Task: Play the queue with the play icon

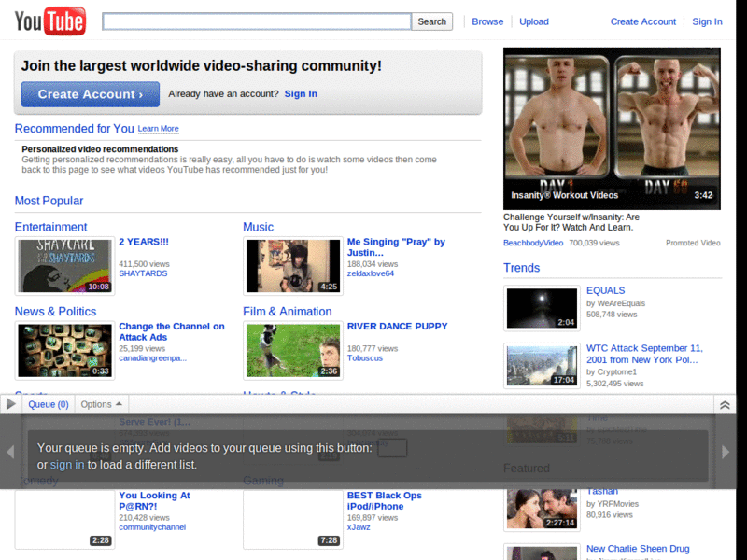Action: point(11,404)
